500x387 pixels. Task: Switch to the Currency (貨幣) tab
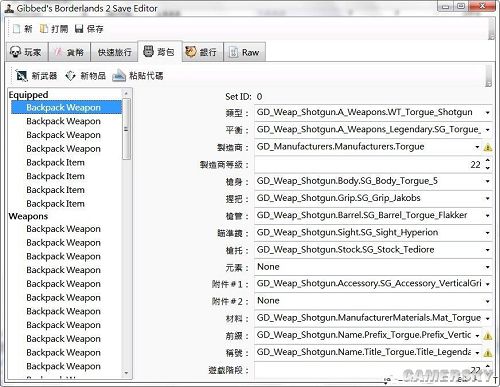click(x=69, y=52)
